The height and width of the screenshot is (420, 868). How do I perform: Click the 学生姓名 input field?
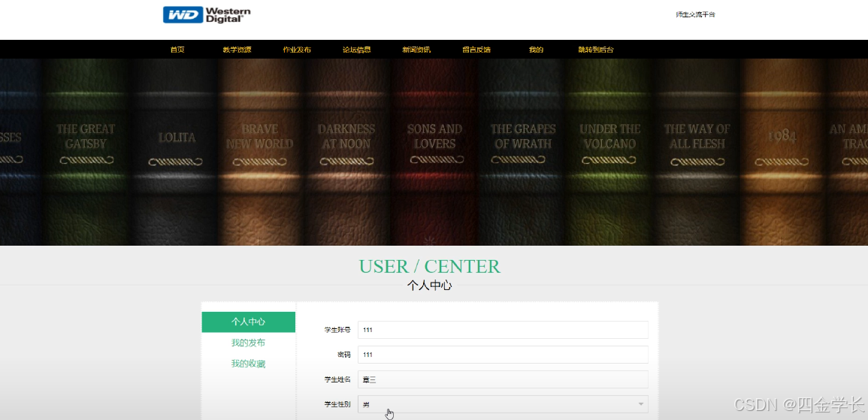click(503, 379)
